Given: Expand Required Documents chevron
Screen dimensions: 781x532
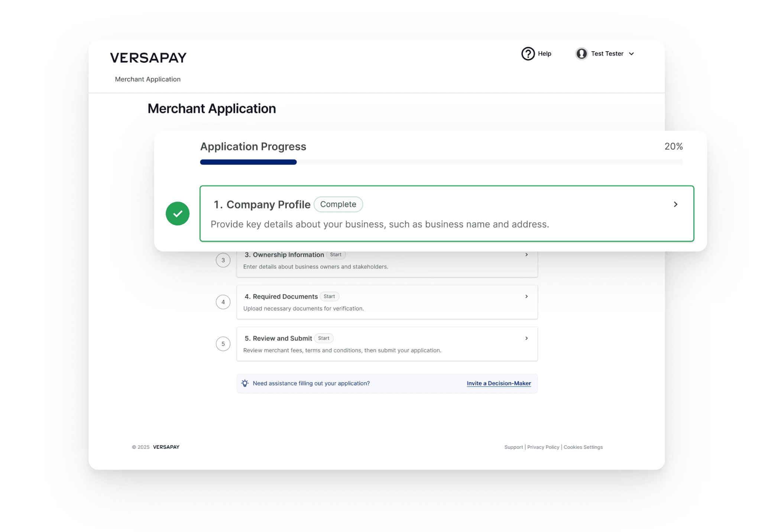Looking at the screenshot, I should [526, 296].
